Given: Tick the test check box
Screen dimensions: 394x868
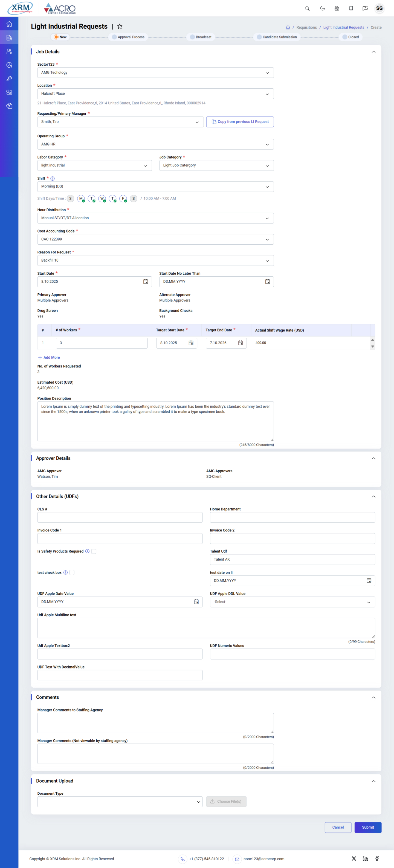Looking at the screenshot, I should (x=72, y=572).
